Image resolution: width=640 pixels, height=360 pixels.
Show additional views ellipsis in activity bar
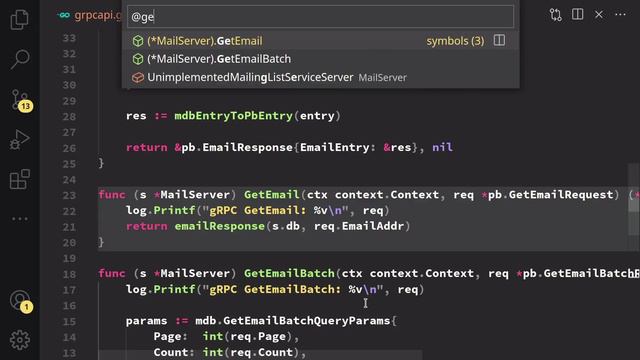point(20,219)
